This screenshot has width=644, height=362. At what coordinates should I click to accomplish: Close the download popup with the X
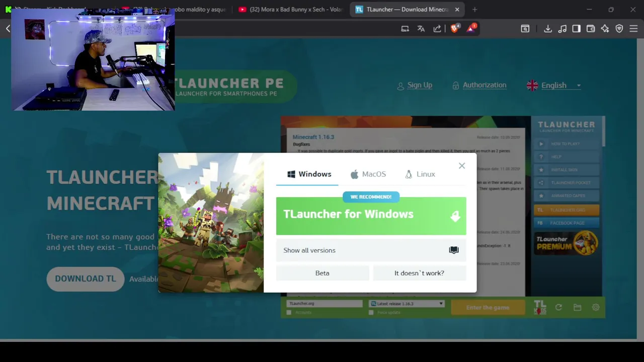[462, 166]
